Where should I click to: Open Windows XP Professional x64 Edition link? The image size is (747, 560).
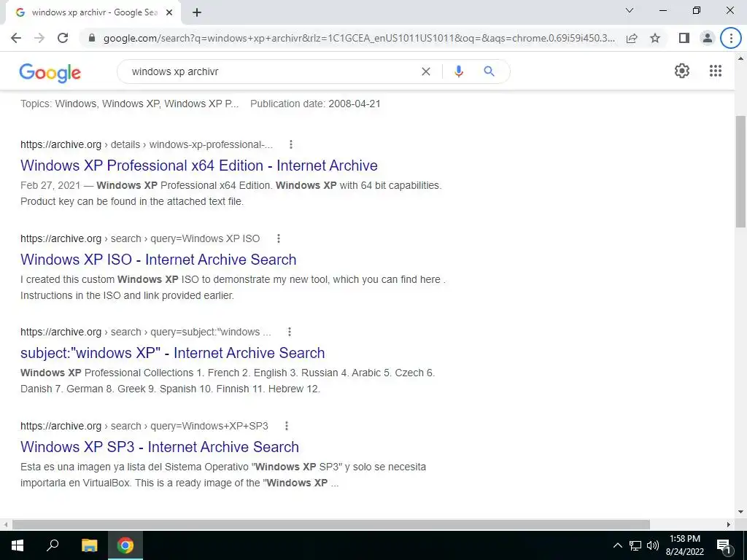[199, 166]
